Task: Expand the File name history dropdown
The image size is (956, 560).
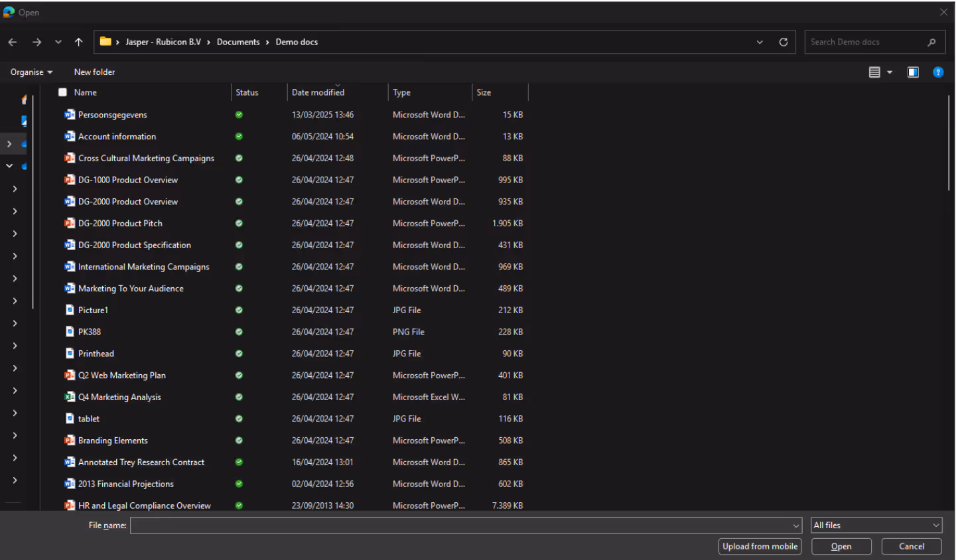Action: click(x=796, y=525)
